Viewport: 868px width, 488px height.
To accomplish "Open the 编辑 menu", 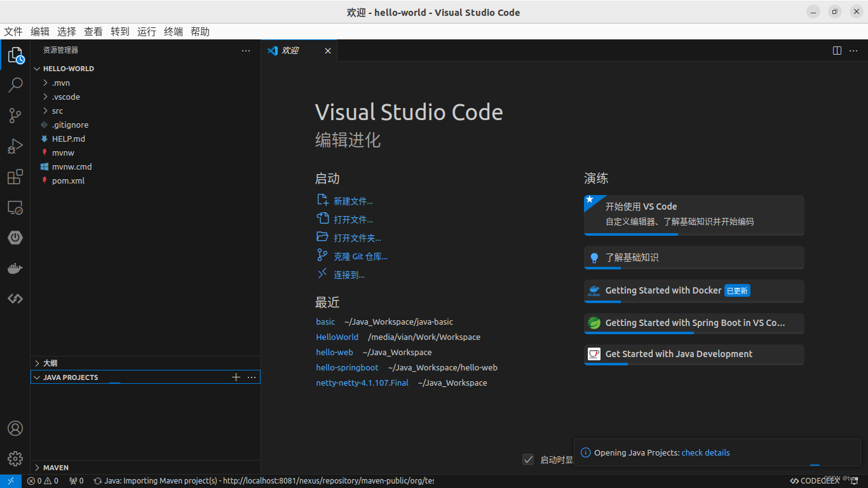I will [40, 32].
